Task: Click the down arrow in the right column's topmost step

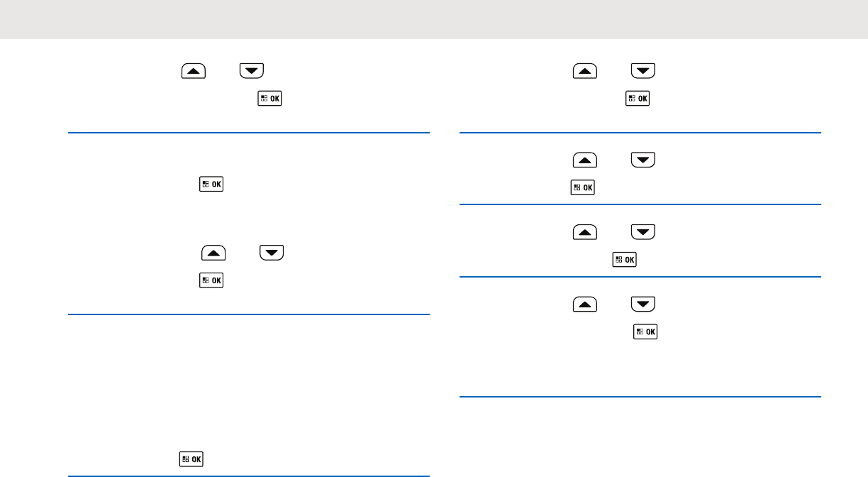Action: [x=643, y=70]
